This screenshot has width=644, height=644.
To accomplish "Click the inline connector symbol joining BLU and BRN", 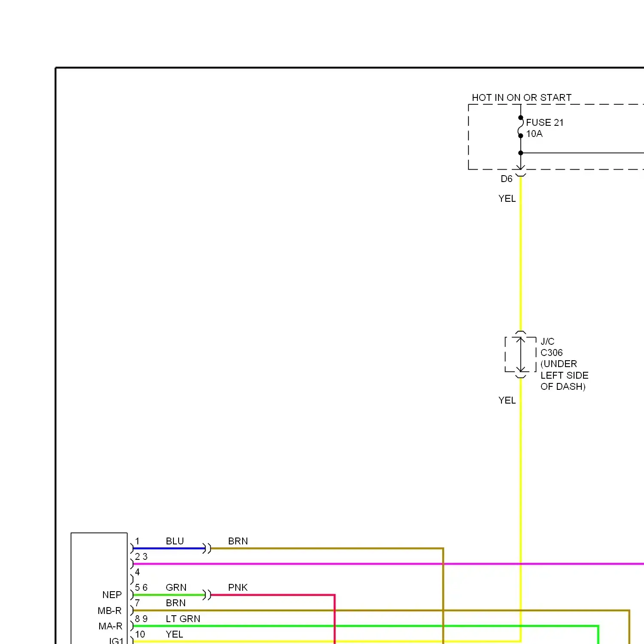I will [207, 549].
